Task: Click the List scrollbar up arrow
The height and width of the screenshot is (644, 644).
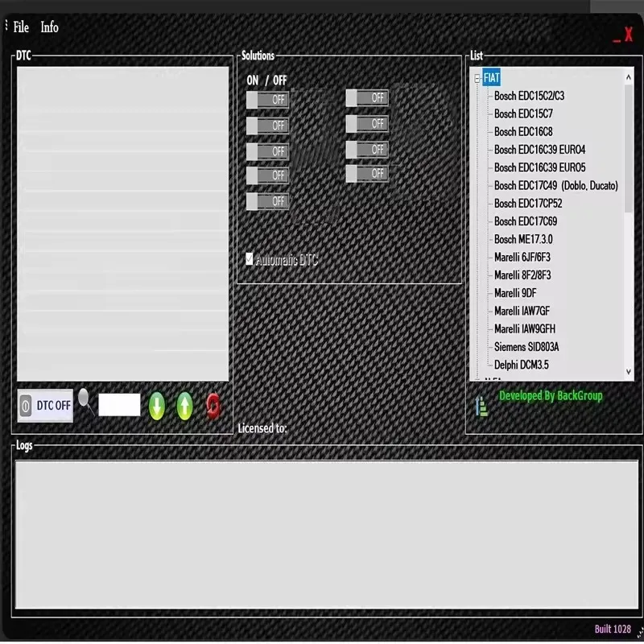Action: coord(629,76)
